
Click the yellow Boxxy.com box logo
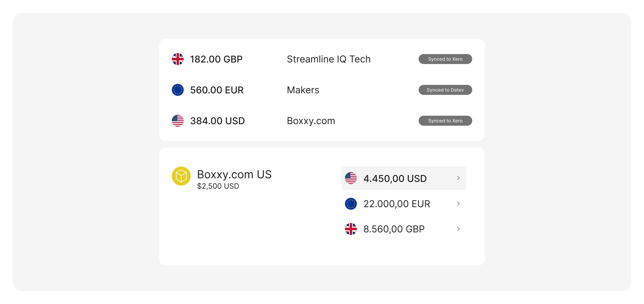[x=181, y=176]
